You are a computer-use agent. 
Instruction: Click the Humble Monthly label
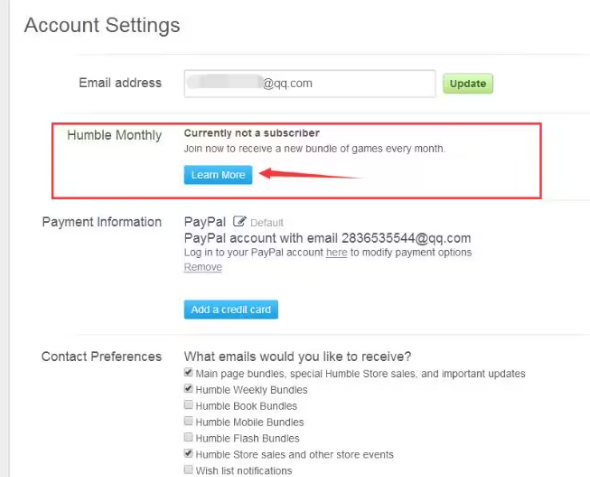[x=114, y=135]
